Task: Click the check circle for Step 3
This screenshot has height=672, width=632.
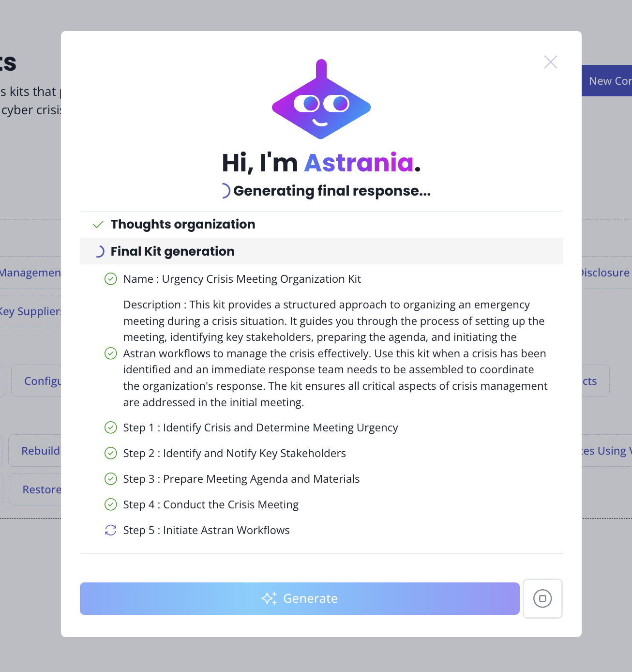Action: (x=111, y=479)
